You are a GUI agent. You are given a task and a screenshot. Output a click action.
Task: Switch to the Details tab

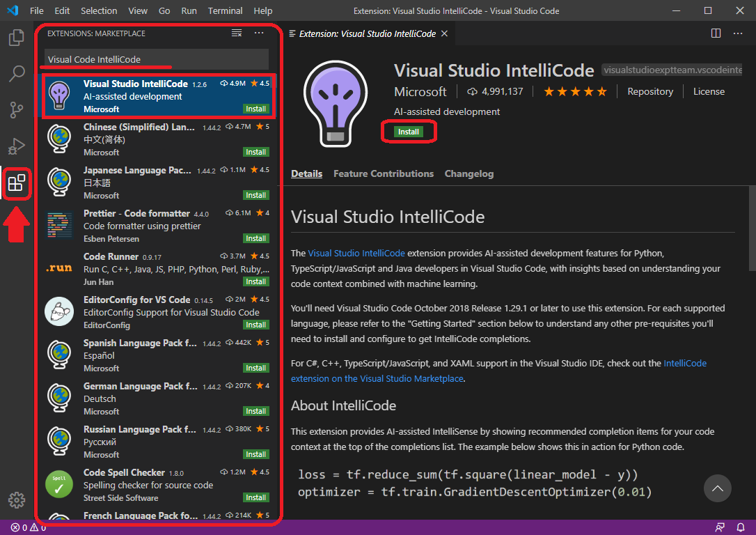pos(306,173)
